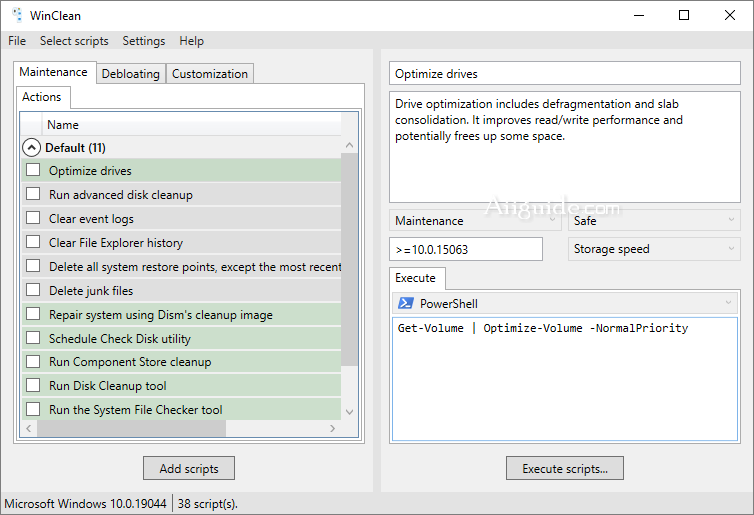The image size is (754, 515).
Task: Enable the Clear File Explorer history checkbox
Action: click(33, 241)
